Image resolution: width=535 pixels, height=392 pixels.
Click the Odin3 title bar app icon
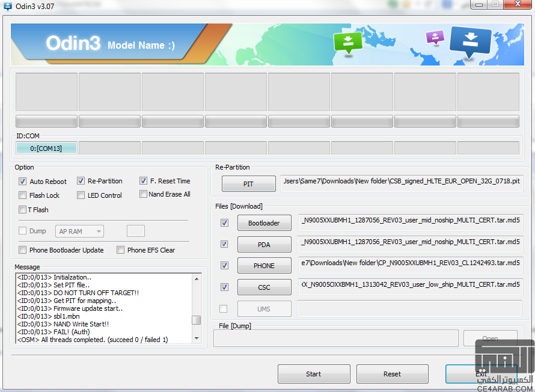(7, 6)
